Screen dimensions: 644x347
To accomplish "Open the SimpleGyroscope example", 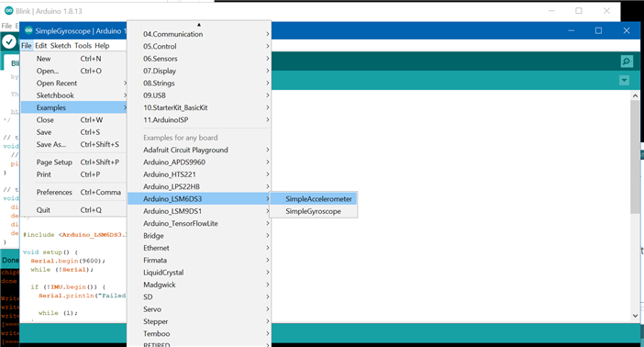I will point(314,211).
